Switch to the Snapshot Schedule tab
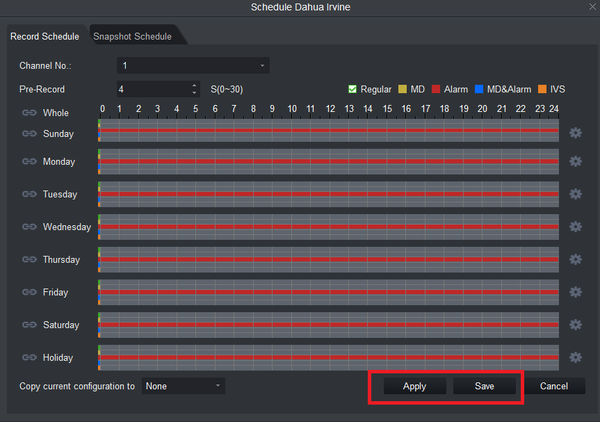The height and width of the screenshot is (422, 600). (132, 36)
